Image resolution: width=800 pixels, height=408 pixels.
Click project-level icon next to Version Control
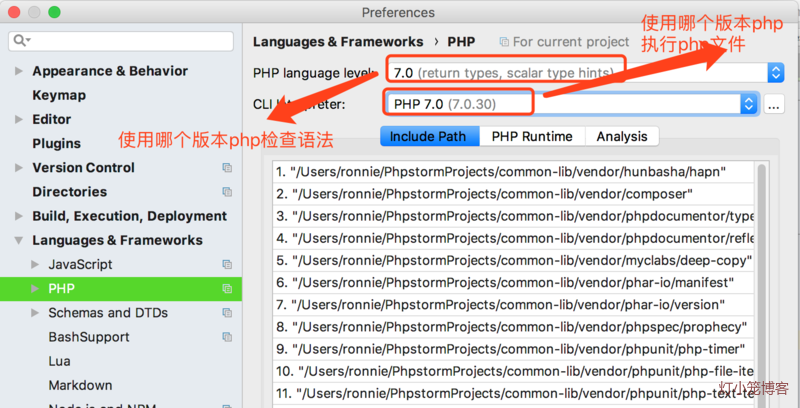click(x=227, y=168)
